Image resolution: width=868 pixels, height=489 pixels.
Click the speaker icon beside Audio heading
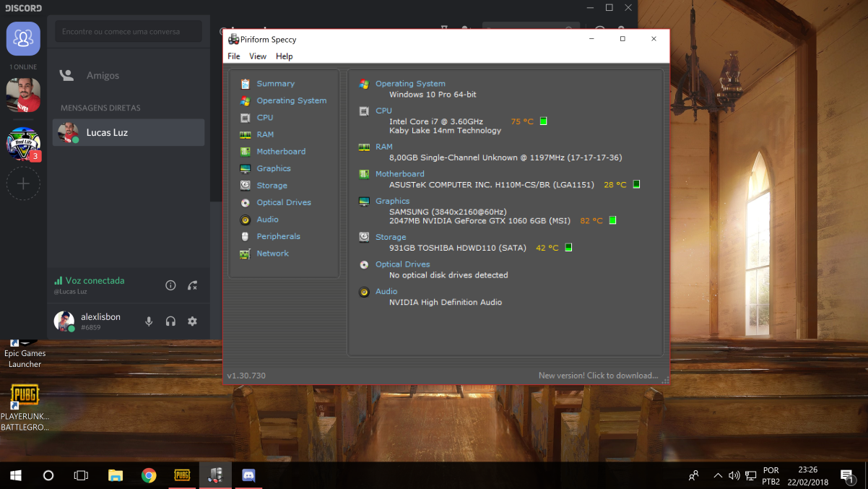(x=364, y=292)
